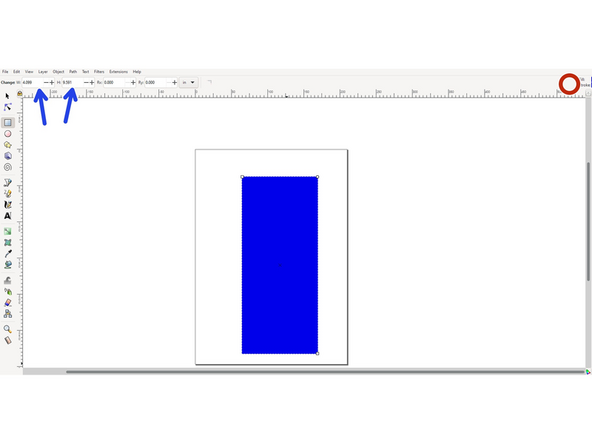The height and width of the screenshot is (444, 592).
Task: Select the Selector arrow tool
Action: pyautogui.click(x=7, y=96)
